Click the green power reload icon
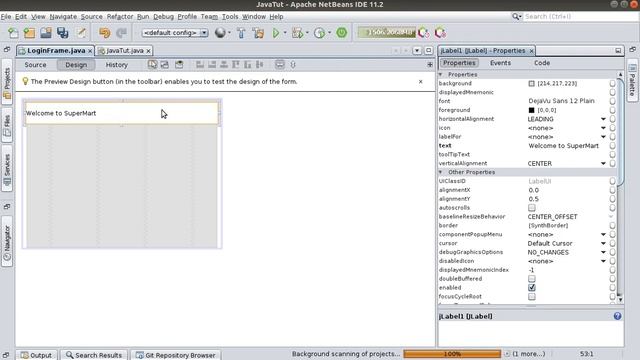 [x=342, y=33]
